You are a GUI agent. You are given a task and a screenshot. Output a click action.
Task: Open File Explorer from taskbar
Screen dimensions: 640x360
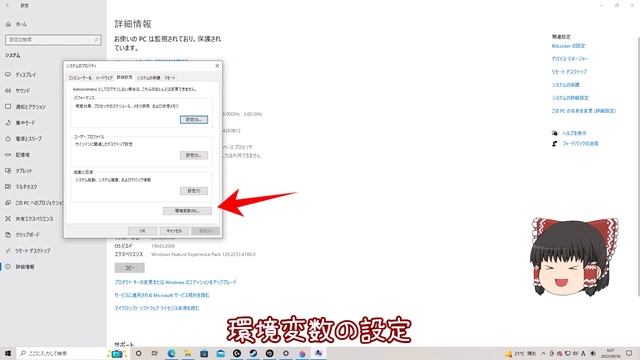click(x=187, y=353)
